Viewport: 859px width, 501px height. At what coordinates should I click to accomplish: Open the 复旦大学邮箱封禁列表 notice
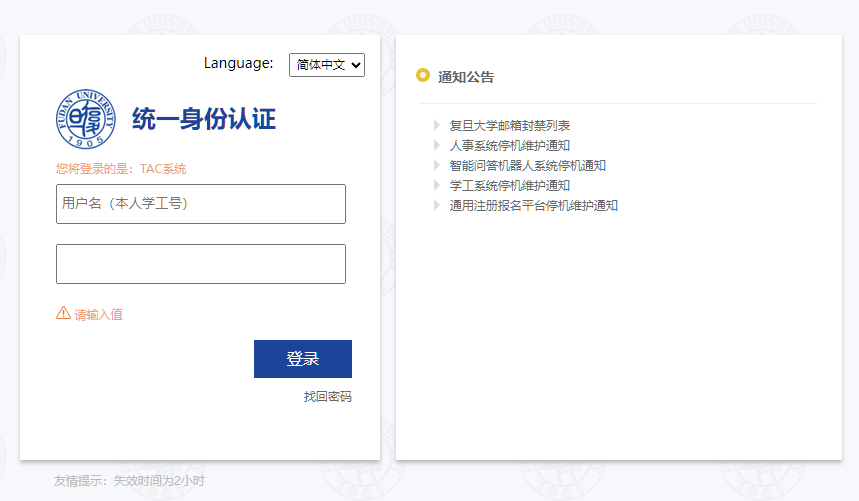(x=509, y=125)
